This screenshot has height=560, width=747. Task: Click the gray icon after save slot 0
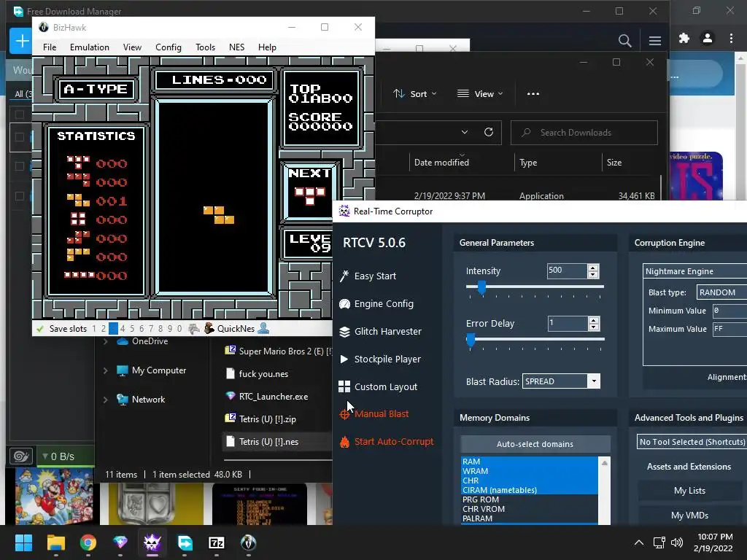pos(194,329)
